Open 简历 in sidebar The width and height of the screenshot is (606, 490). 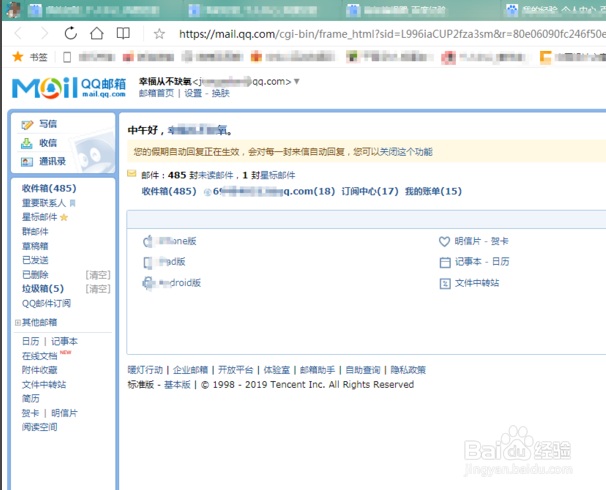pyautogui.click(x=31, y=398)
